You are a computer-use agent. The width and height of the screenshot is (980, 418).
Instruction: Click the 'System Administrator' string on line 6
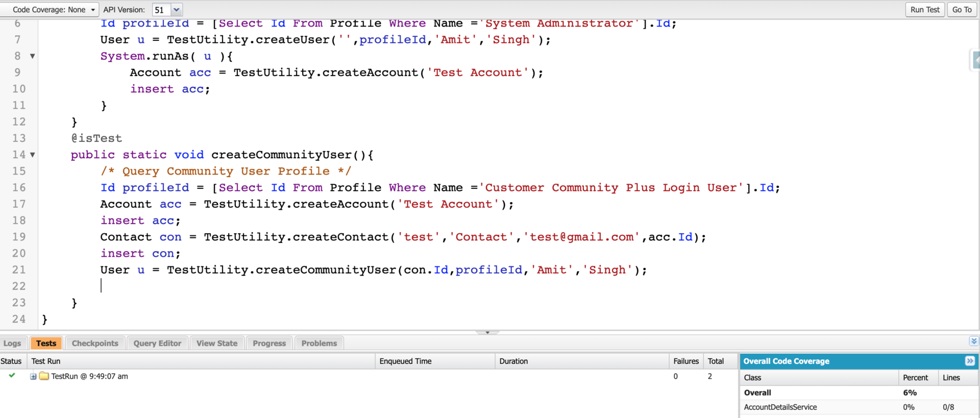pos(559,23)
